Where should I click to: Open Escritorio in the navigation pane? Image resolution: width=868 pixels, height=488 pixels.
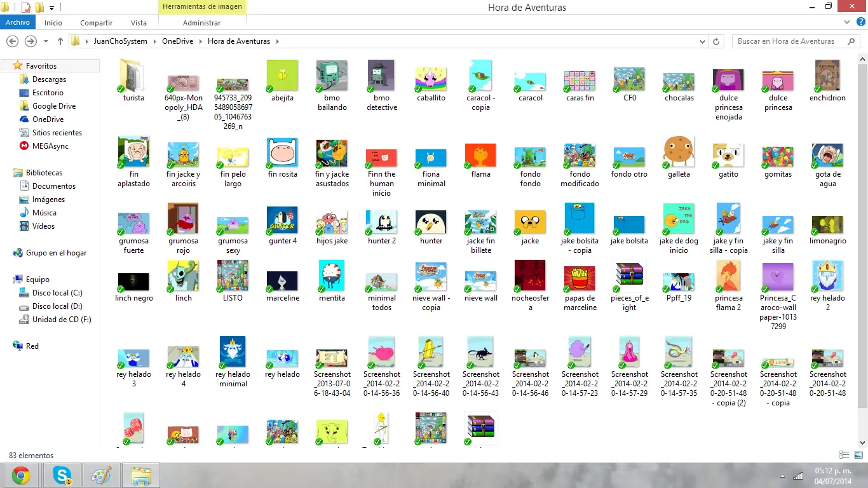tap(48, 93)
